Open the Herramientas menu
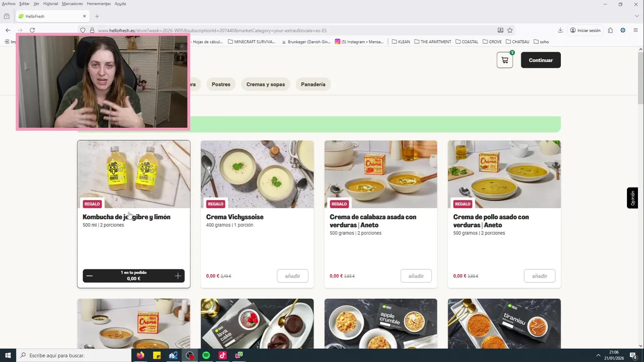The image size is (644, 362). pos(99,4)
